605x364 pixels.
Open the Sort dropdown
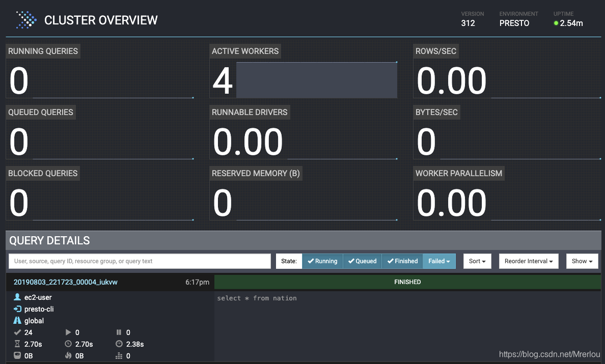(477, 261)
